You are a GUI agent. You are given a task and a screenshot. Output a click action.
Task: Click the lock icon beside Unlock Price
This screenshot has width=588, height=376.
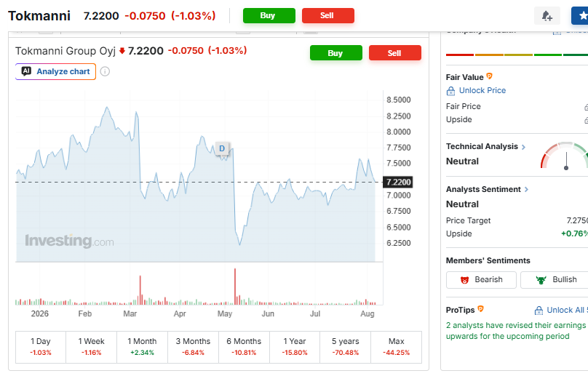click(450, 91)
